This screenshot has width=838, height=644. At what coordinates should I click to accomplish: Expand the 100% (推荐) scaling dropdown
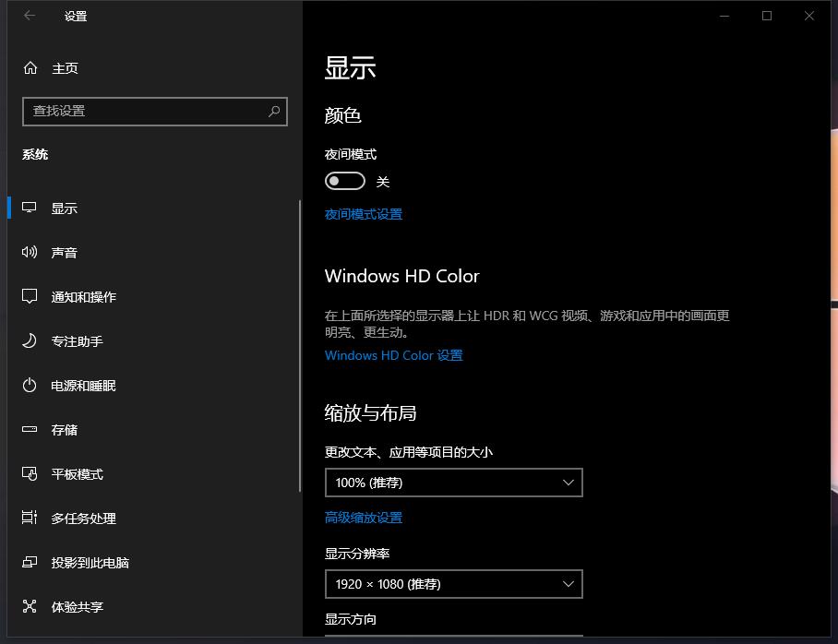453,483
